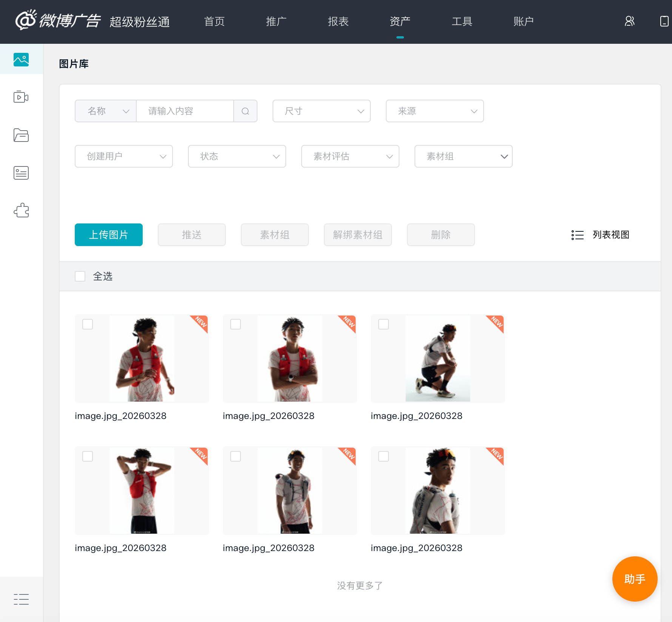Open the 工具 menu
Screen dimensions: 672x622
pos(462,22)
